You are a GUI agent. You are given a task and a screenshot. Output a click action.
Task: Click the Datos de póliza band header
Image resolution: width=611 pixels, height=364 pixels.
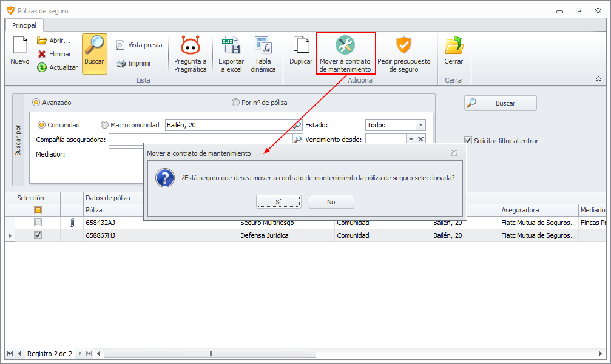coord(113,198)
